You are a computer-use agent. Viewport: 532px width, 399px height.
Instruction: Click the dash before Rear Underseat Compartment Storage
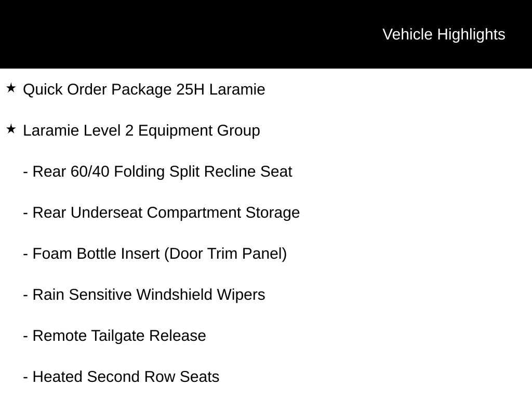(25, 213)
